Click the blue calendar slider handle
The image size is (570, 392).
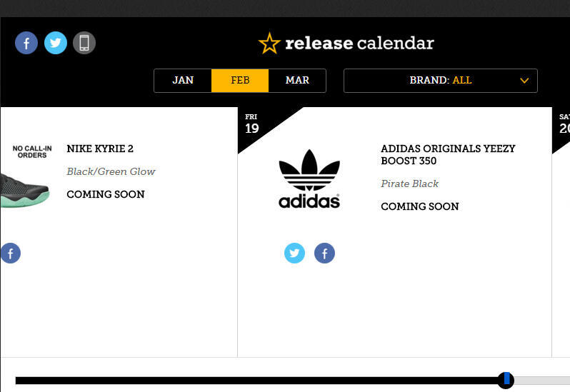pos(506,380)
